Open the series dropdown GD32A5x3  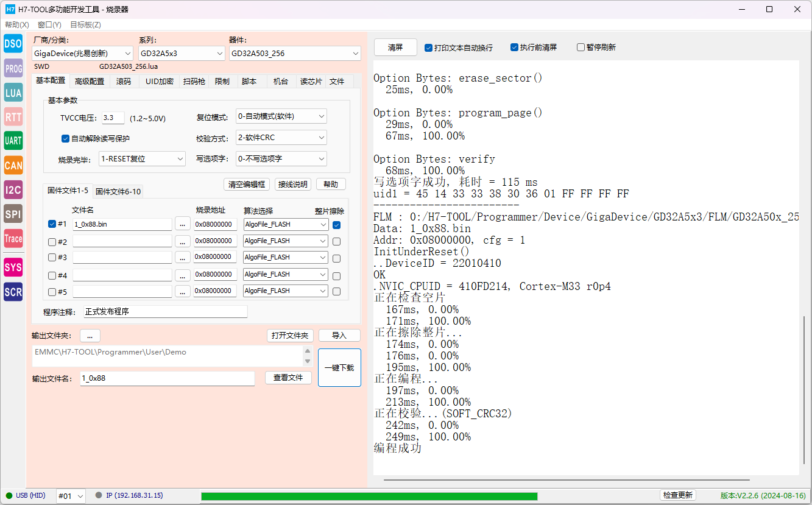(182, 53)
